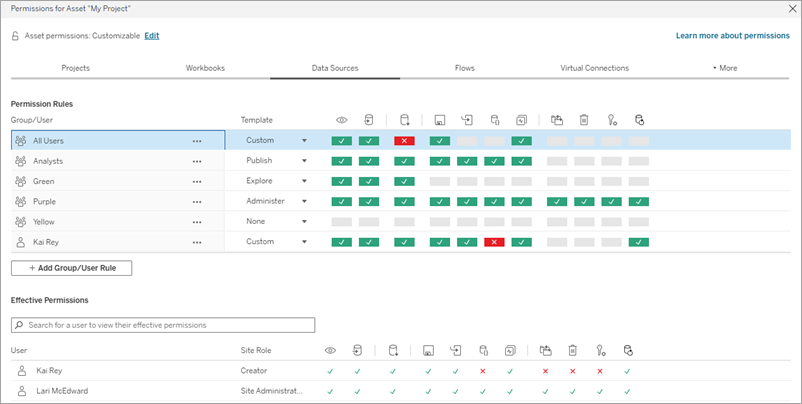This screenshot has width=802, height=404.
Task: Open the three-dot menu for Analysts group
Action: [197, 161]
